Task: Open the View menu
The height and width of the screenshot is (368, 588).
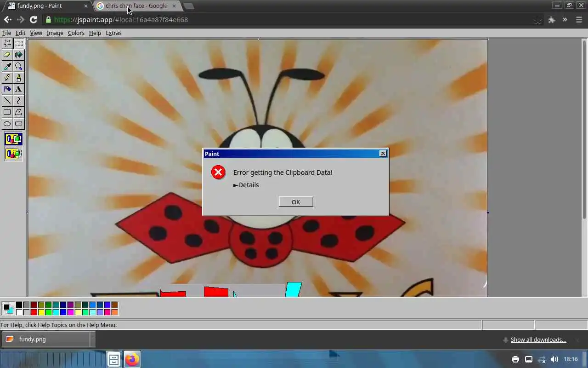Action: pos(36,33)
